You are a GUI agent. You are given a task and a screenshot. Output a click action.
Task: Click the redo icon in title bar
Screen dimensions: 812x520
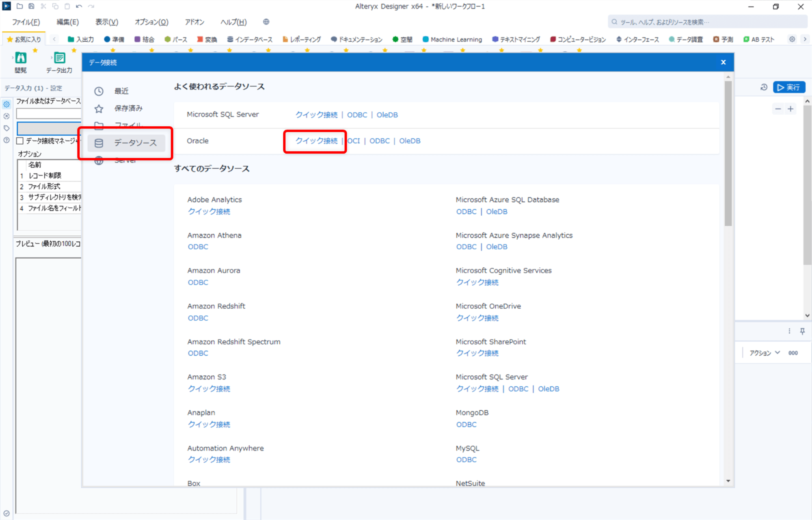coord(91,6)
